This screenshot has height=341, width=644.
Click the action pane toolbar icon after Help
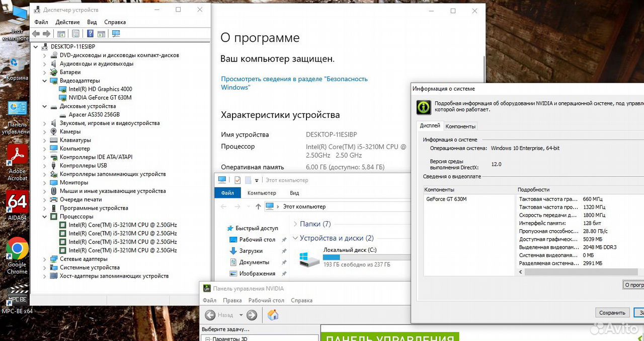point(101,34)
